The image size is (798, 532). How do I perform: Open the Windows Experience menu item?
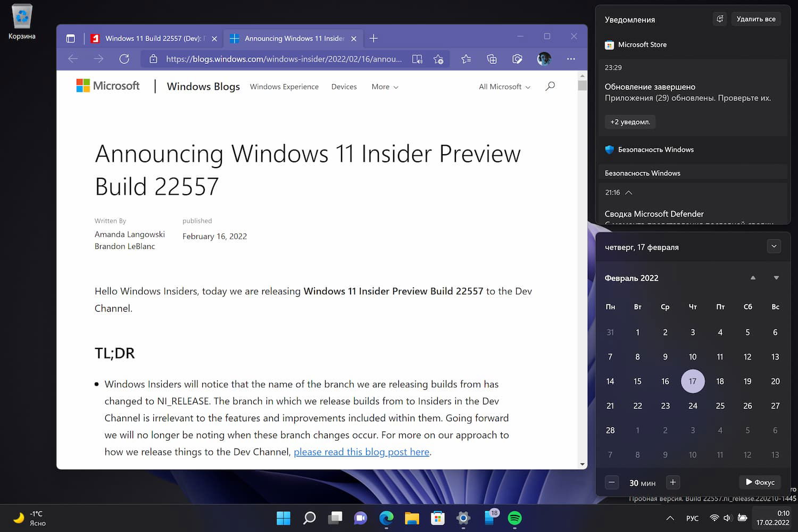pyautogui.click(x=284, y=87)
